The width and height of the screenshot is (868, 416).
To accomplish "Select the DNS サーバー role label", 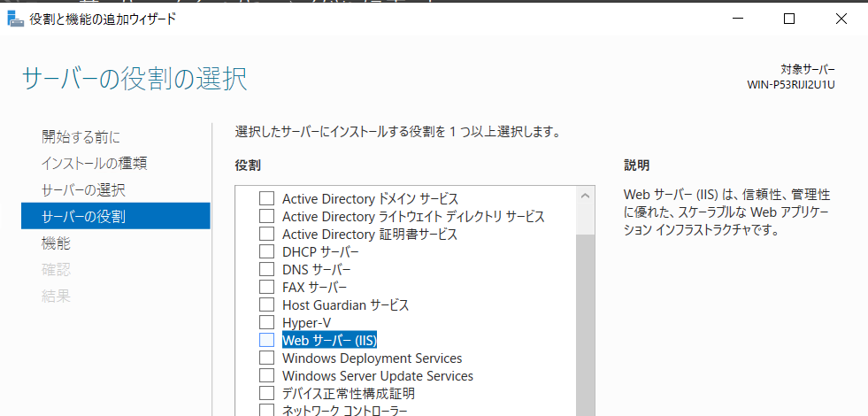I will 317,270.
